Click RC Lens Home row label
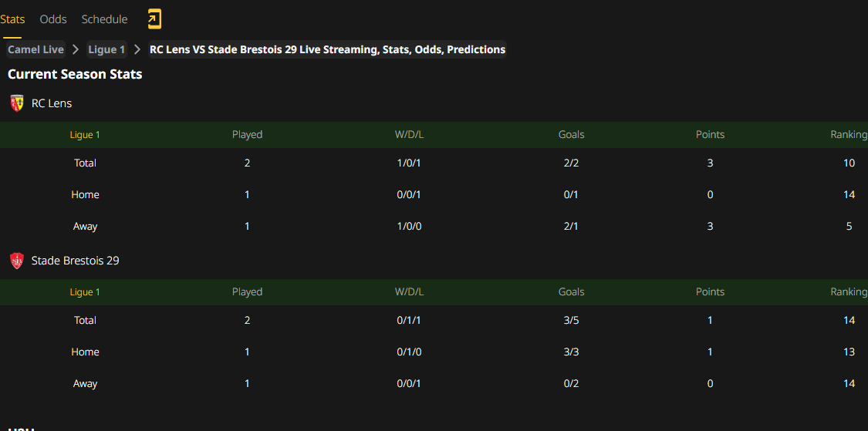Screen dimensions: 868x431 click(85, 195)
